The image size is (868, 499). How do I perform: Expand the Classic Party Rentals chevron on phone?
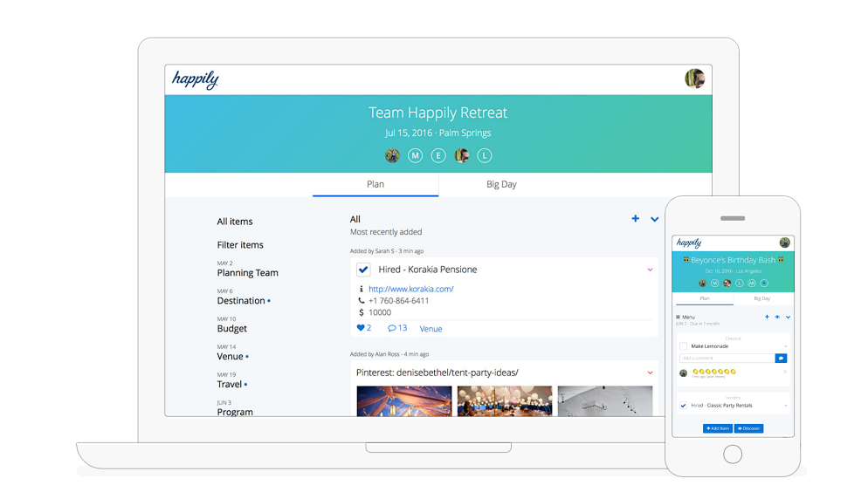click(x=786, y=406)
